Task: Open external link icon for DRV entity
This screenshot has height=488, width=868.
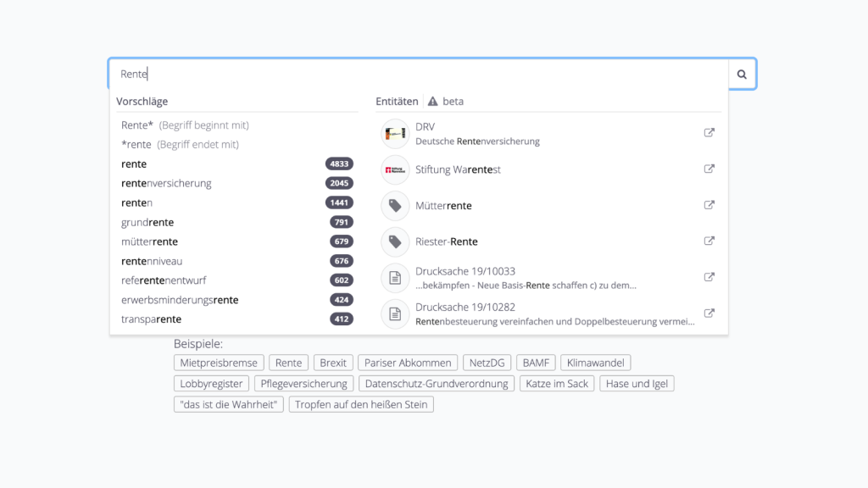Action: coord(709,133)
